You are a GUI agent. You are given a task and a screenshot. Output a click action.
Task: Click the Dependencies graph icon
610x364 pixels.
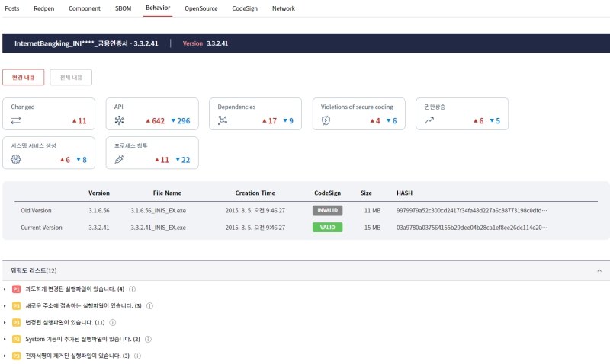point(223,120)
